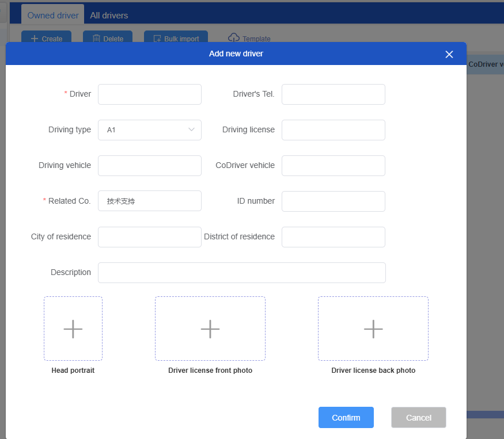Click the Bulk import button
Image resolution: width=504 pixels, height=439 pixels.
[176, 39]
